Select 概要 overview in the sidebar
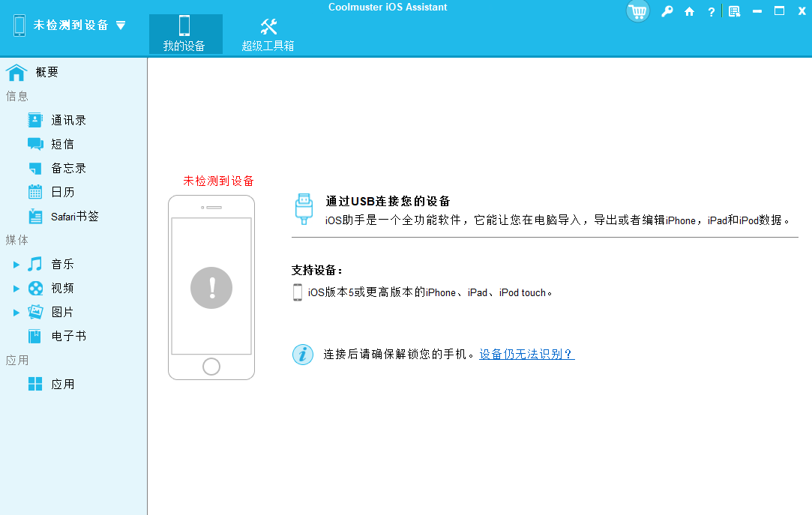The height and width of the screenshot is (515, 812). click(x=46, y=72)
